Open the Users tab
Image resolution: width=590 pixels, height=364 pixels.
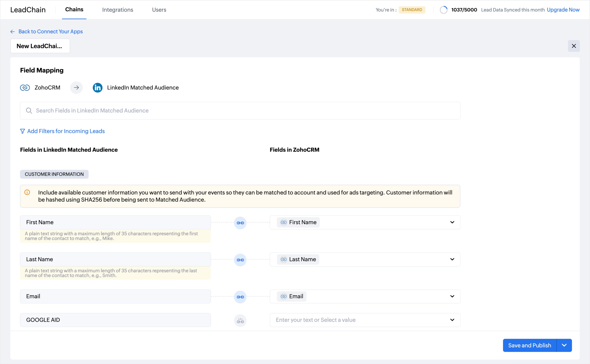(x=159, y=10)
